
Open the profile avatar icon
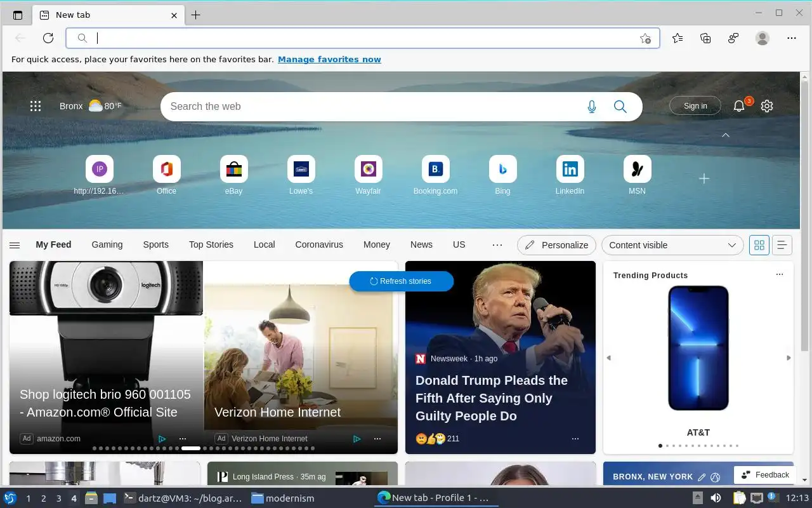coord(763,38)
